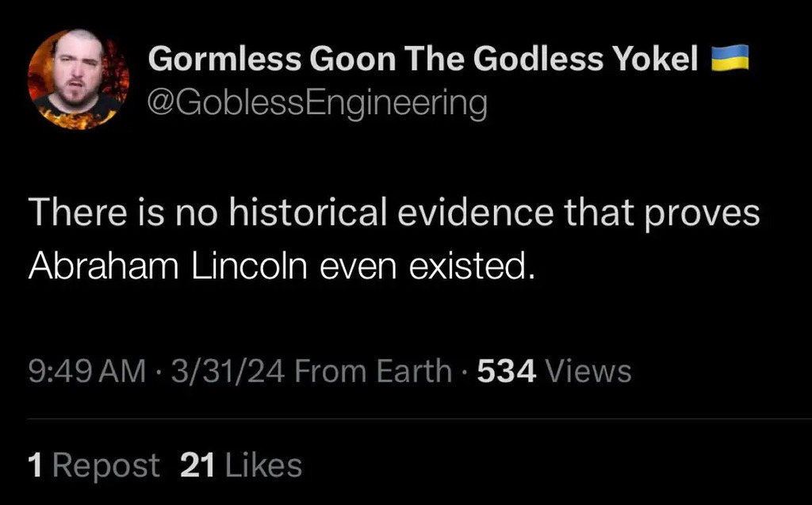Click the 9:49 AM timestamp

[x=86, y=370]
